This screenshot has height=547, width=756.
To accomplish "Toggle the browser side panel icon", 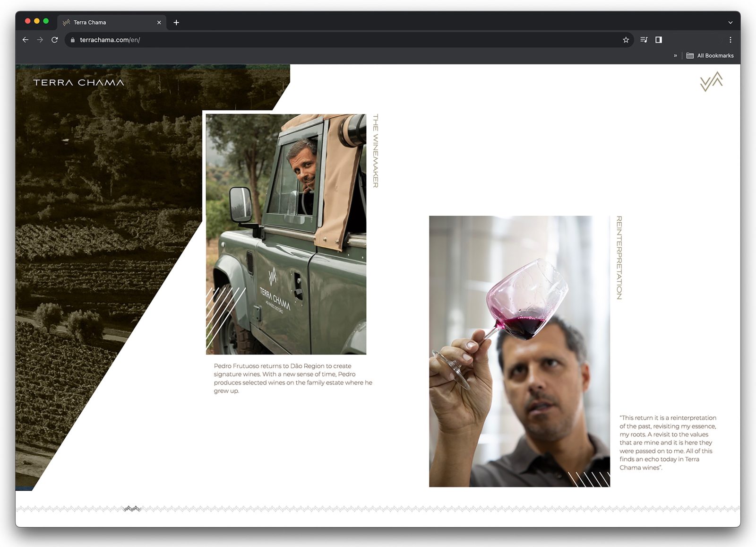I will (x=659, y=40).
